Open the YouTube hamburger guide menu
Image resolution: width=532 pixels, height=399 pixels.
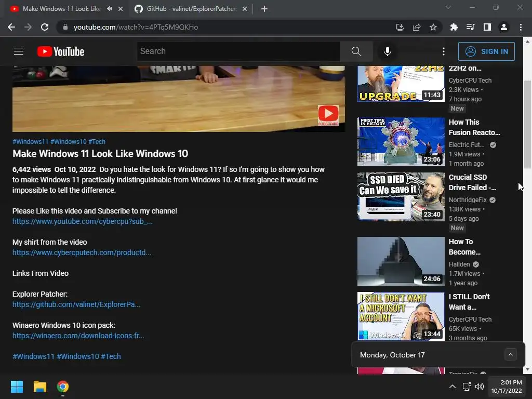pyautogui.click(x=19, y=51)
